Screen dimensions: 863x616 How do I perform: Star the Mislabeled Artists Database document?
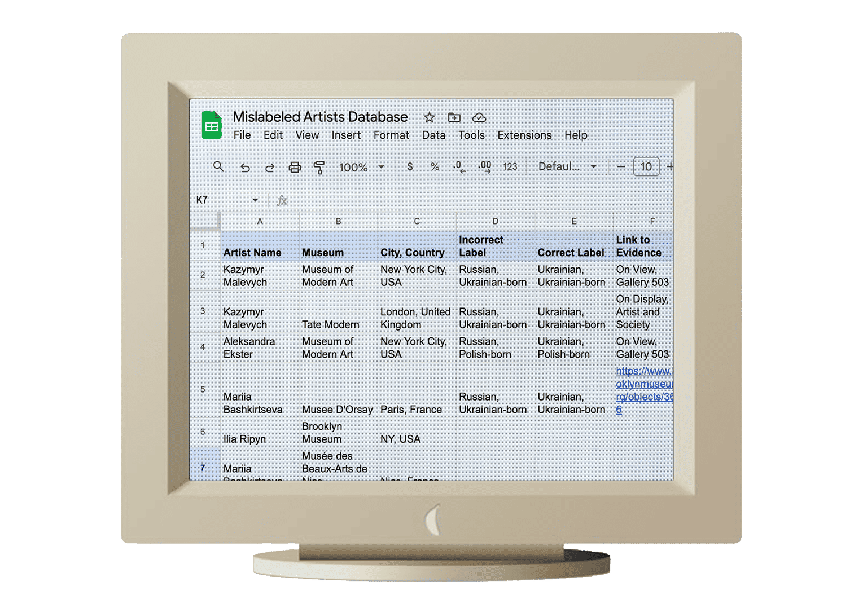click(x=430, y=117)
